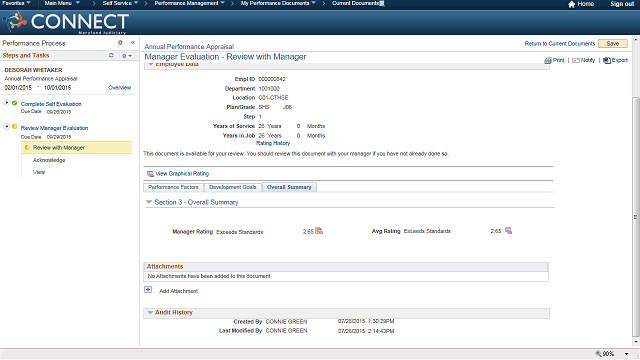The image size is (640, 360).
Task: Collapse the Performance Process side panel
Action: pos(133,42)
